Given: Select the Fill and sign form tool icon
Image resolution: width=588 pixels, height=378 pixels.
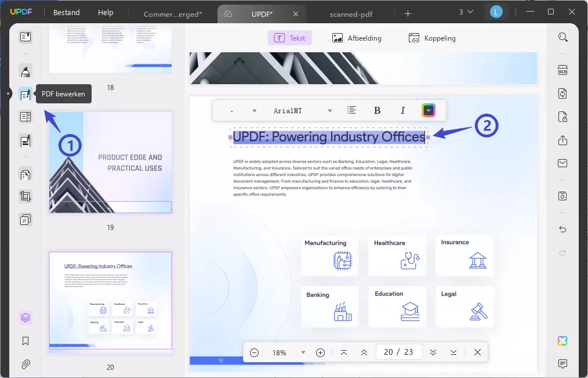Looking at the screenshot, I should click(26, 141).
